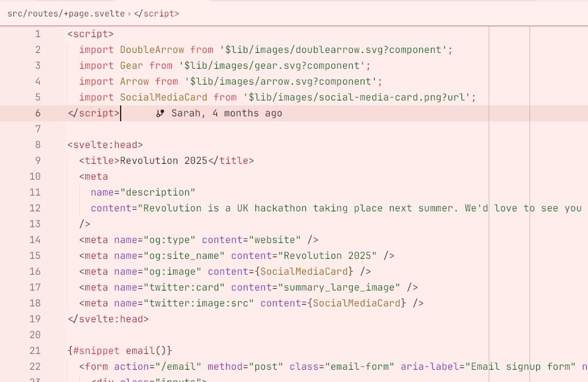
Task: Click {SocialMediaCard} expression on line 18
Action: 356,303
